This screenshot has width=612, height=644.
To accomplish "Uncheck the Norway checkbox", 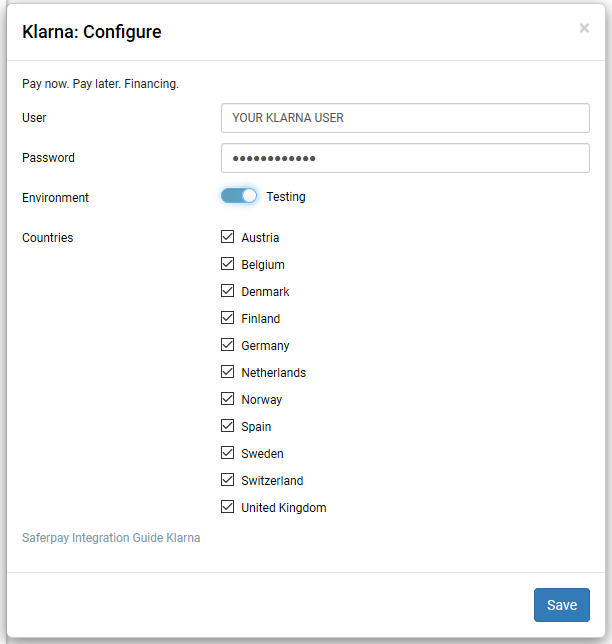I will point(228,400).
